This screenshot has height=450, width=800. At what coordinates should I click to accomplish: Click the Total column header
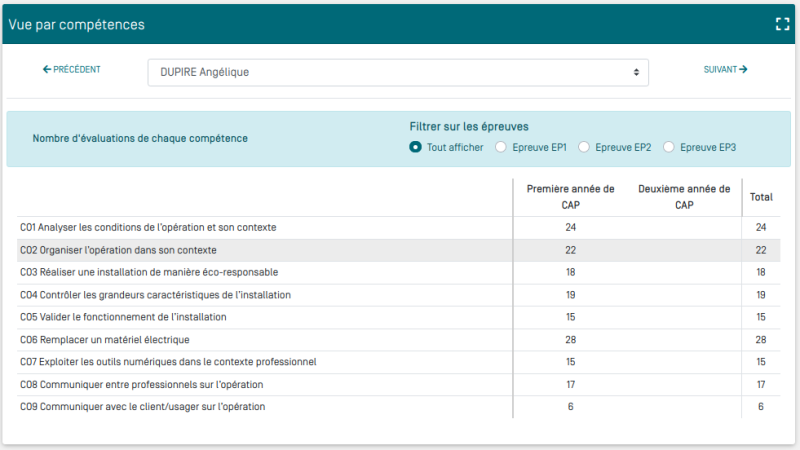[761, 197]
